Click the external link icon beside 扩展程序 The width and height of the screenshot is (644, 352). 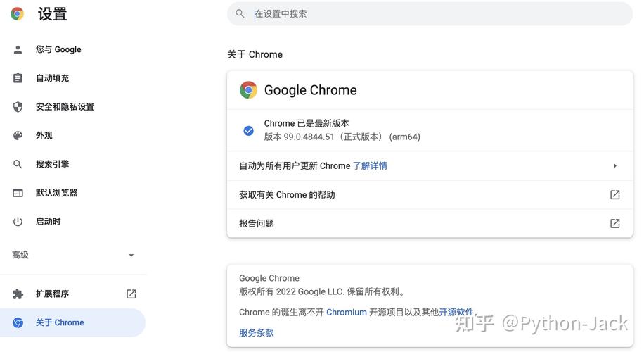(x=131, y=294)
